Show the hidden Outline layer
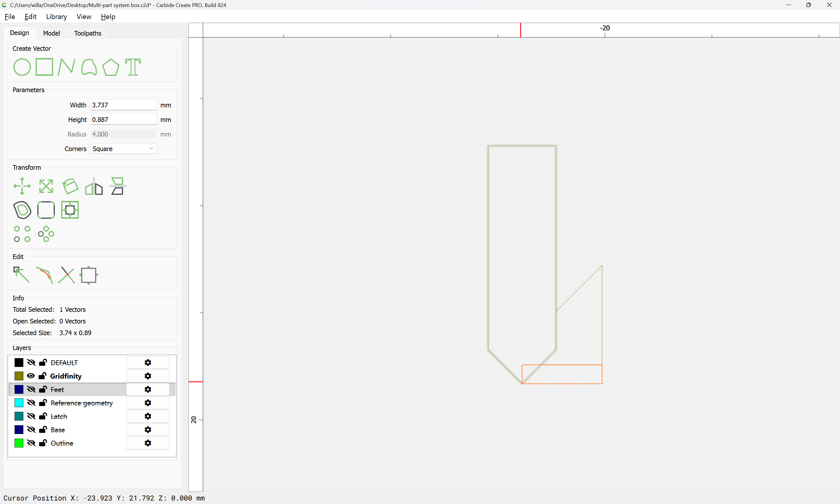Image resolution: width=840 pixels, height=504 pixels. (x=31, y=443)
